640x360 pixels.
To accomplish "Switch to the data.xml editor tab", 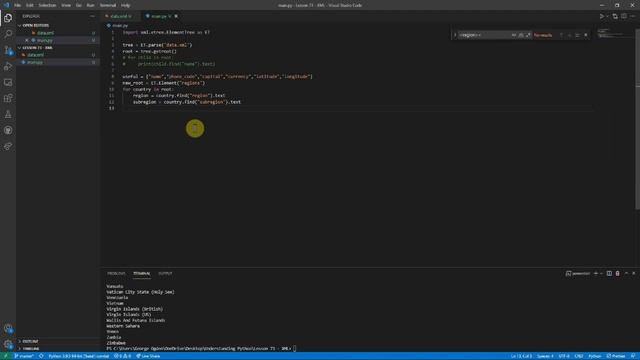I will click(x=120, y=16).
